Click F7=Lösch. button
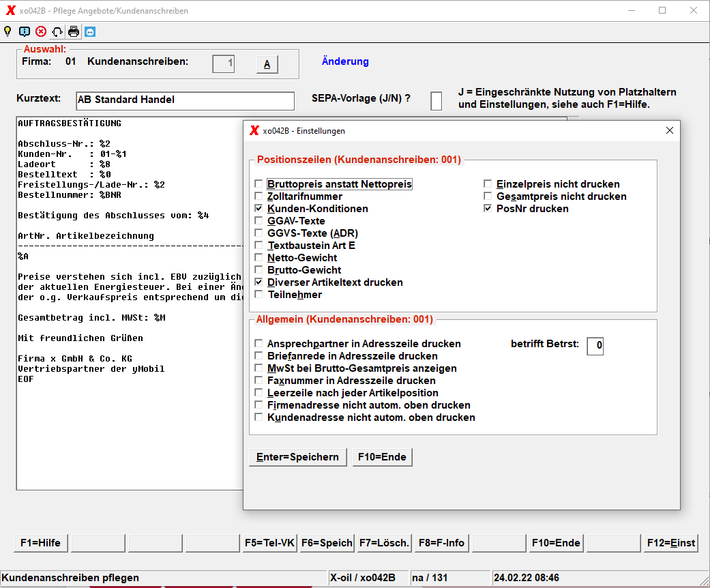 click(385, 543)
